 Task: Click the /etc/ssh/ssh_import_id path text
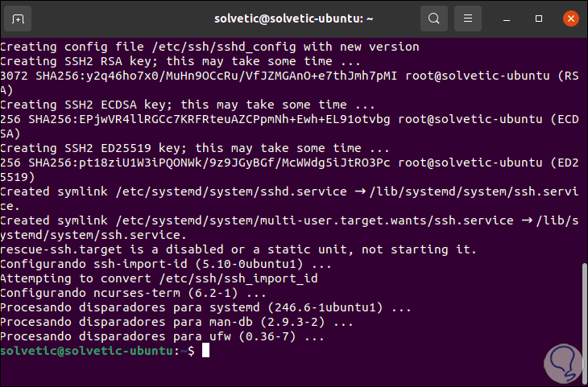pyautogui.click(x=250, y=278)
